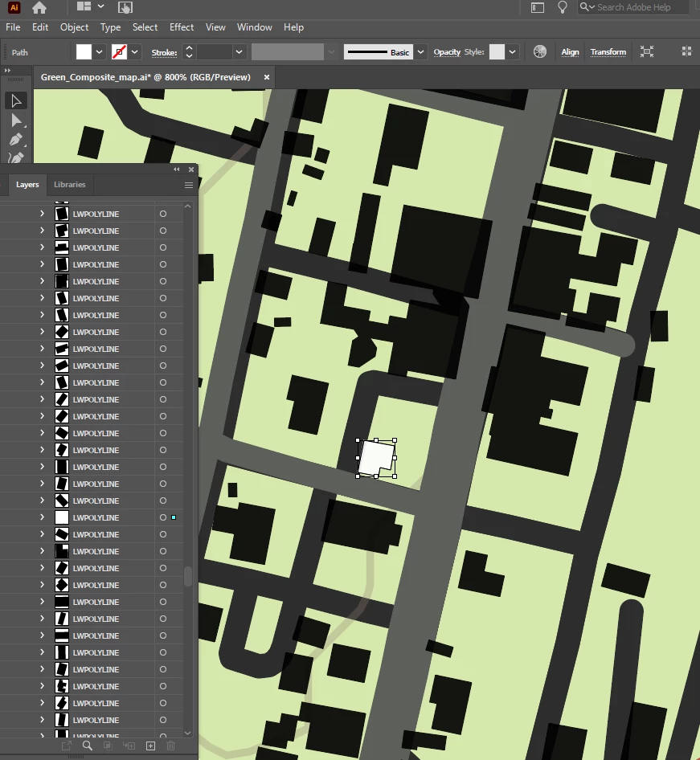Close the Layers panel with the X
The width and height of the screenshot is (700, 760).
tap(191, 170)
